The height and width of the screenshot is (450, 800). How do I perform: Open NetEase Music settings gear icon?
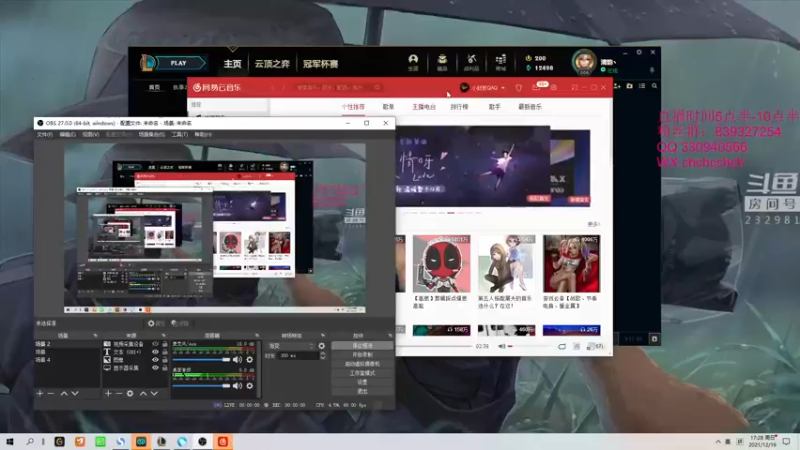(554, 88)
